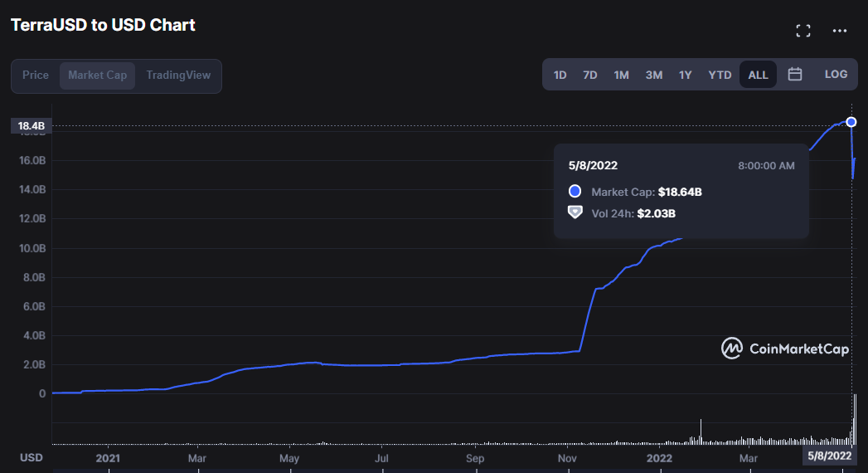Click the TerraUSD to USD Chart heading
Screen dimensions: 868x473
(x=103, y=25)
